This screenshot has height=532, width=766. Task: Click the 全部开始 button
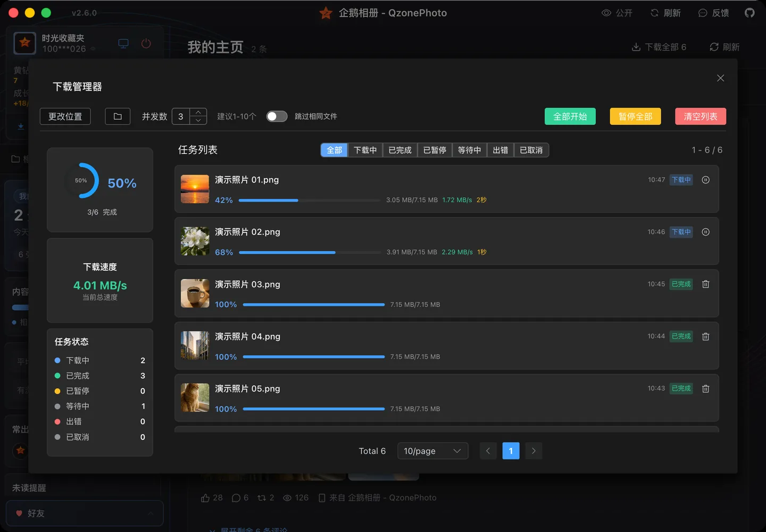coord(570,117)
